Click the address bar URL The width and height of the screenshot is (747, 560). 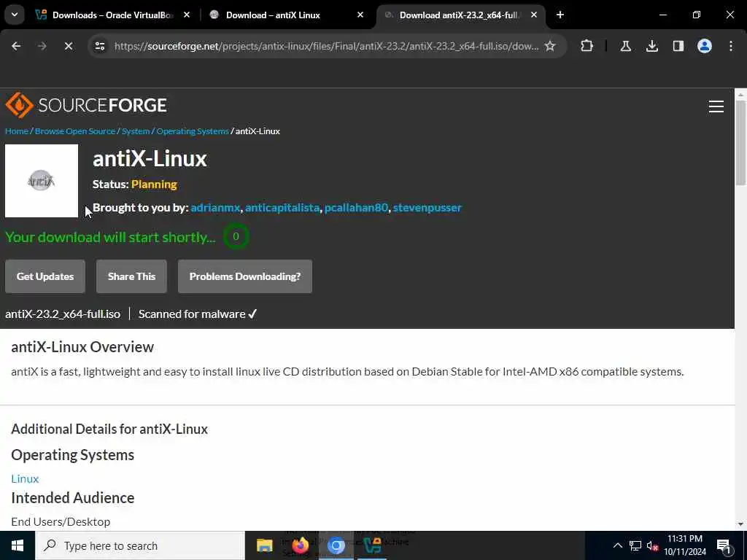326,46
